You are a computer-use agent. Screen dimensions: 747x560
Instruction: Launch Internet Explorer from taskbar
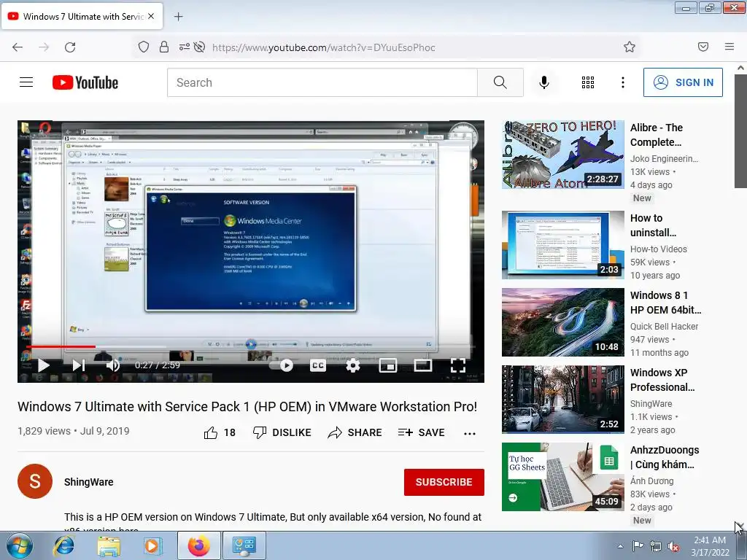(64, 545)
